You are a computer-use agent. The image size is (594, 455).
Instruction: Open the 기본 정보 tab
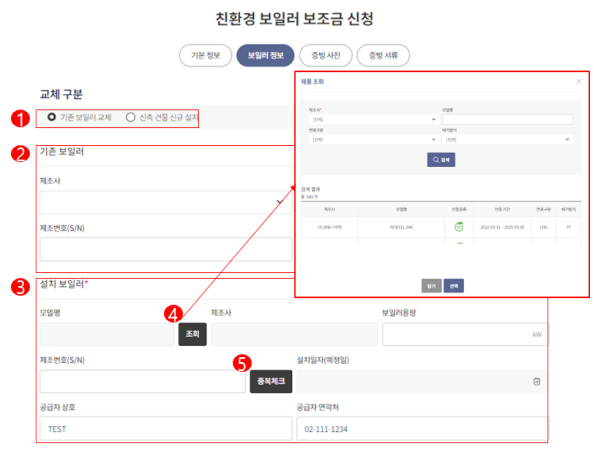205,56
